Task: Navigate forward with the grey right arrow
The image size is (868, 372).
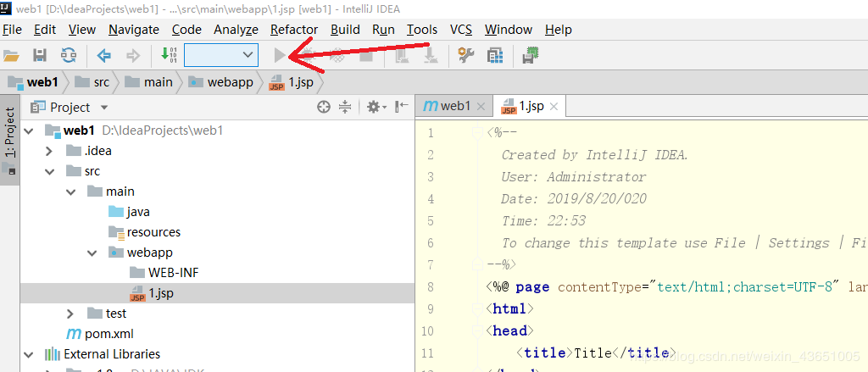Action: 133,55
